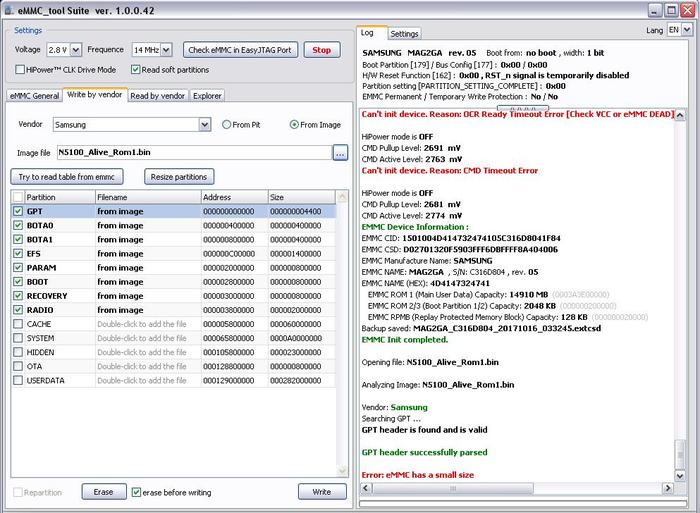The height and width of the screenshot is (513, 700).
Task: Switch to the eMMC General tab
Action: (x=34, y=96)
